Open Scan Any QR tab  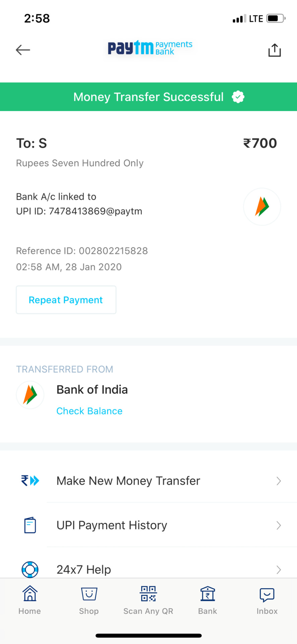(x=148, y=600)
